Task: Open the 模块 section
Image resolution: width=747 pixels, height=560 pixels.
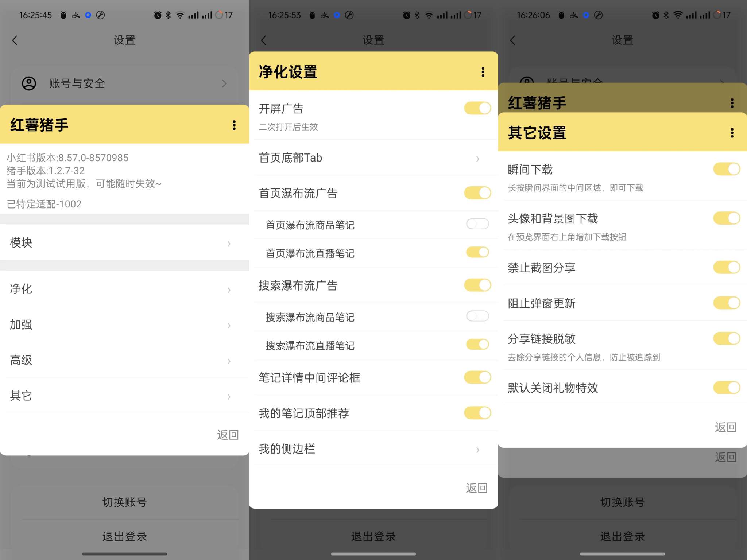Action: (124, 243)
